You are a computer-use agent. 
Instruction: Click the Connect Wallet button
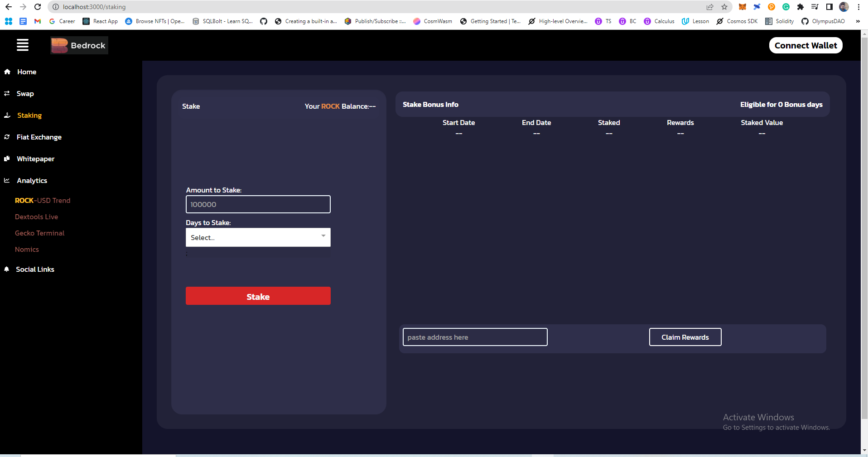pos(805,45)
